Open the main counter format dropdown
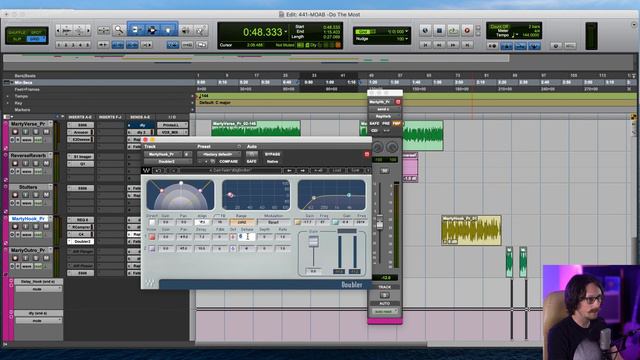The height and width of the screenshot is (360, 640). point(286,32)
